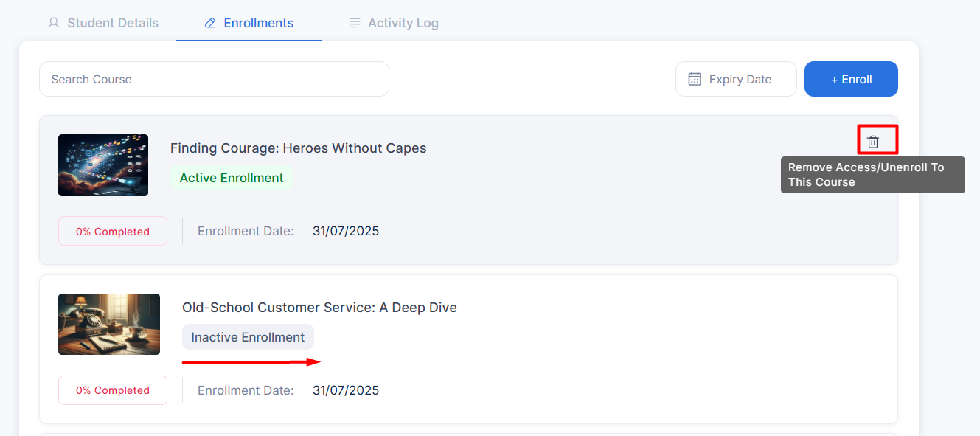The width and height of the screenshot is (980, 436).
Task: Open the Activity Log tab
Action: (x=394, y=23)
